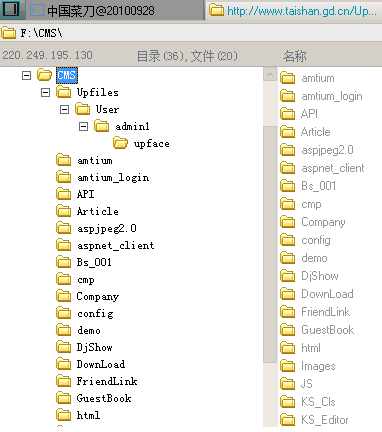
Task: Click the F:\CMS\ path input field
Action: pos(191,33)
